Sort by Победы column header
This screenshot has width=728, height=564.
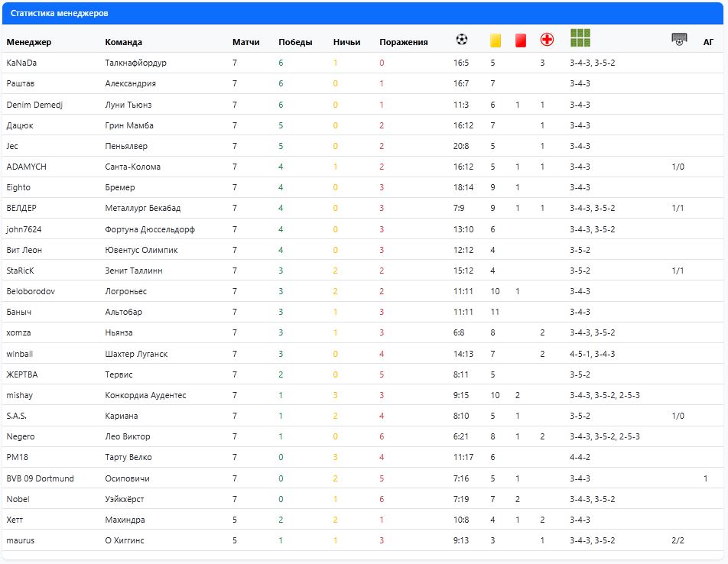coord(295,43)
